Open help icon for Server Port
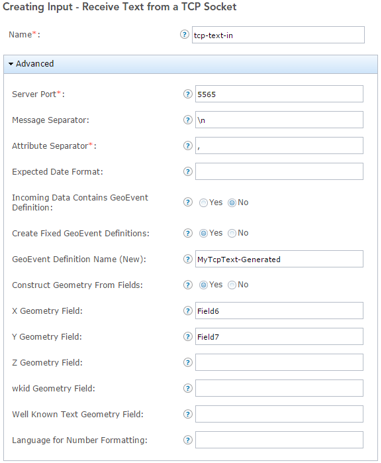This screenshot has height=463, width=381. tap(188, 94)
